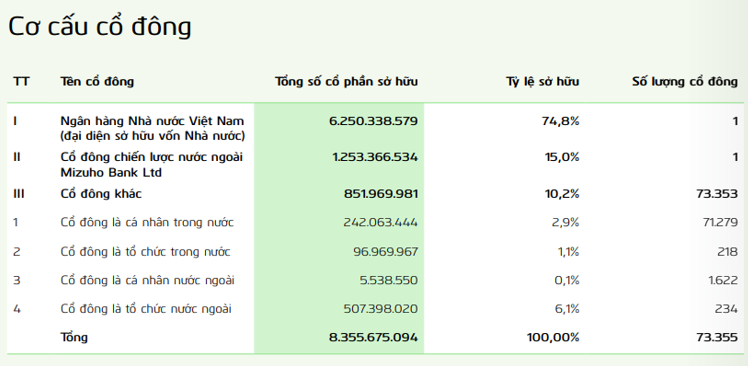Click 'Cổ đông là cá nhân nước ngoài'

147,280
